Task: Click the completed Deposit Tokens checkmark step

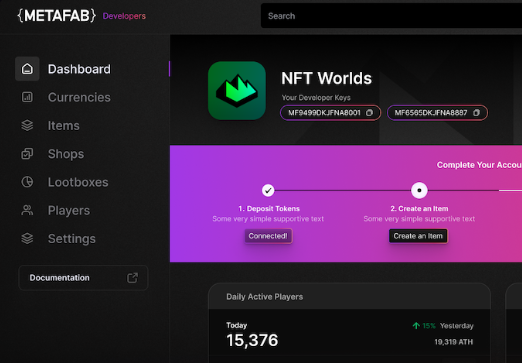Action: [x=268, y=190]
